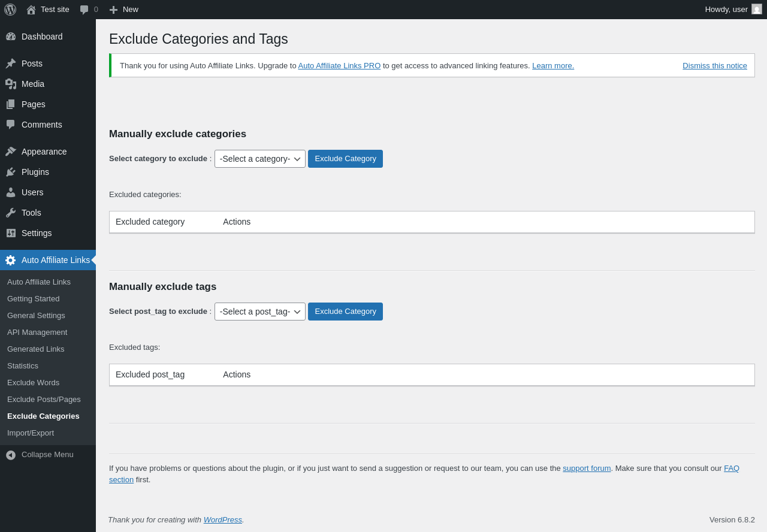Screen dimensions: 767x532
Task: Open the comments bubble icon in admin bar
Action: pos(84,10)
